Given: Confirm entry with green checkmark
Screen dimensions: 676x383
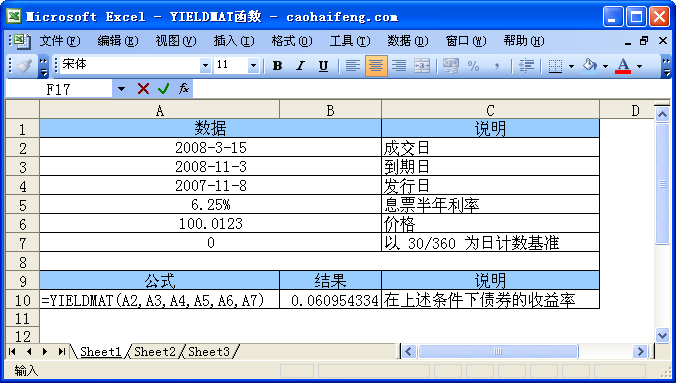Looking at the screenshot, I should pos(163,89).
